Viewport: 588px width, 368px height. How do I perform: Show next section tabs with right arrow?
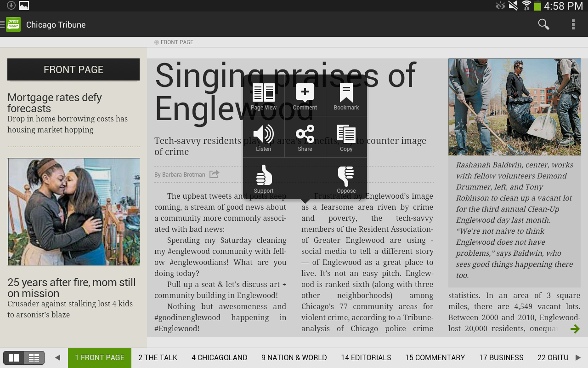point(578,357)
